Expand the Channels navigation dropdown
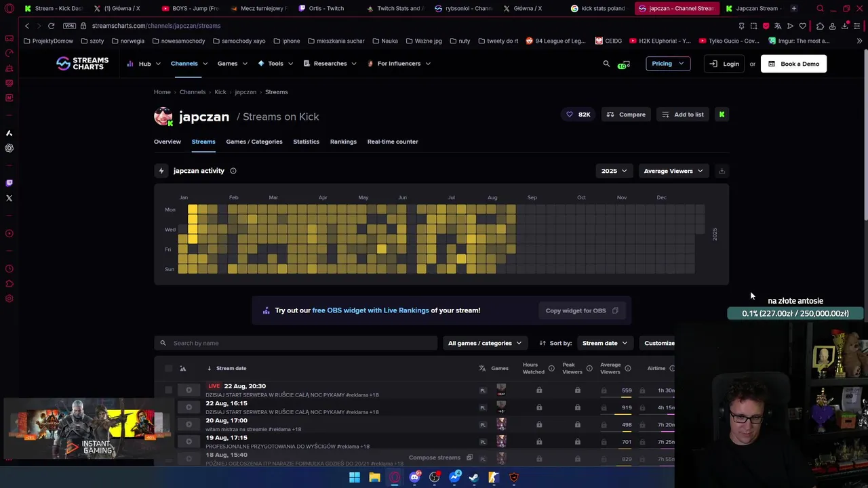The image size is (868, 488). click(189, 64)
